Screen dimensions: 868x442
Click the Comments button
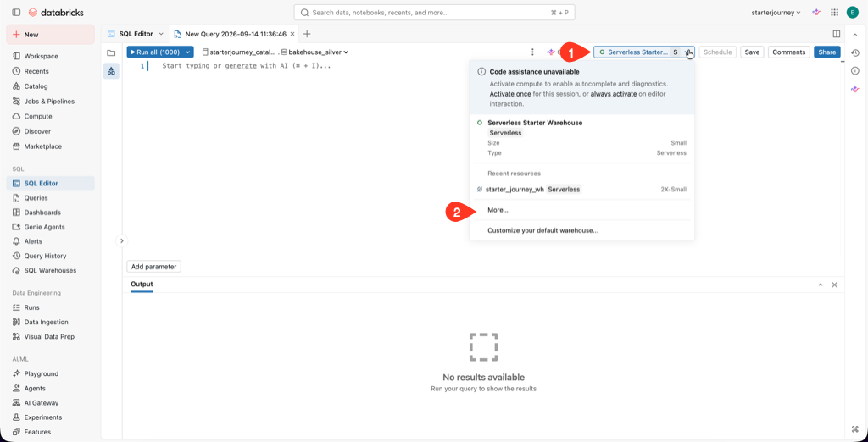click(789, 52)
